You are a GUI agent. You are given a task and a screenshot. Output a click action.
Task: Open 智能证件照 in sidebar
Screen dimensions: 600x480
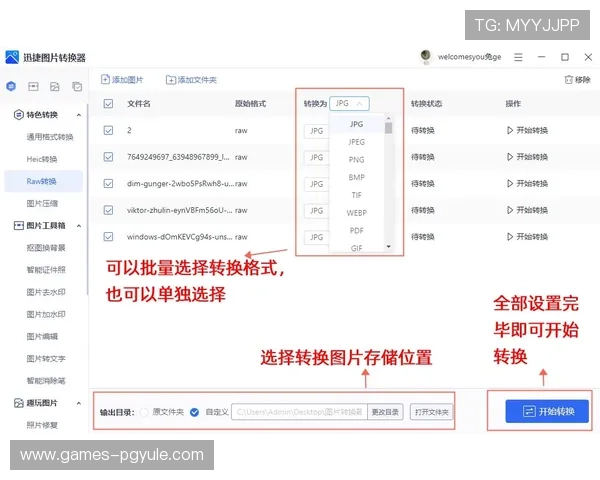point(46,270)
